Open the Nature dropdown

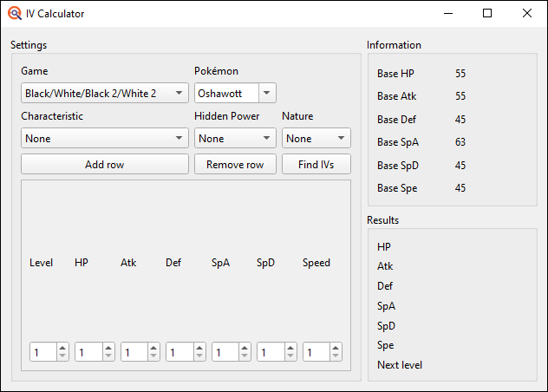point(316,138)
